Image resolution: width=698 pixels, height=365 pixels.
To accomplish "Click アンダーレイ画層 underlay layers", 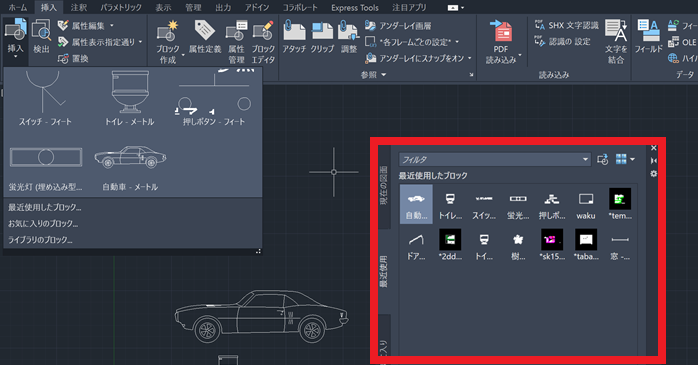I will 398,26.
